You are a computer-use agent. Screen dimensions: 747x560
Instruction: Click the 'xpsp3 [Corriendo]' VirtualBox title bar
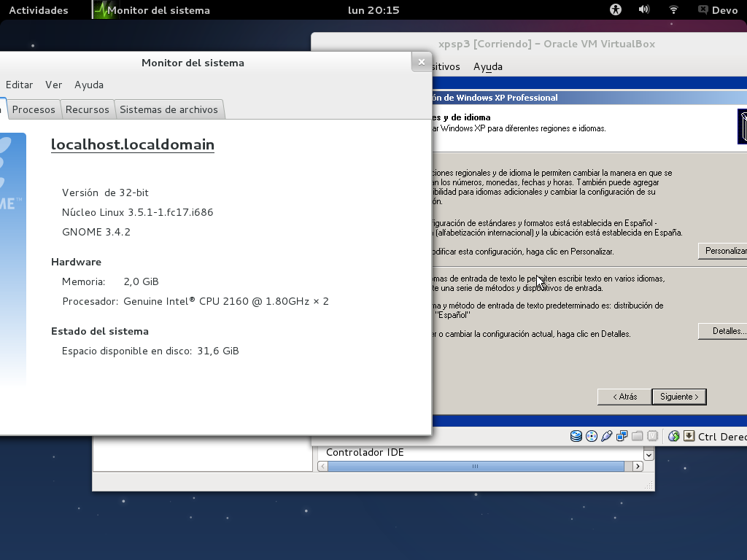546,44
